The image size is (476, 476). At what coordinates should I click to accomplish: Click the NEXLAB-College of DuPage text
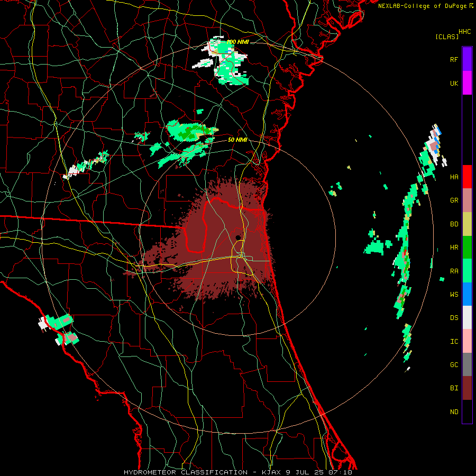pyautogui.click(x=423, y=6)
